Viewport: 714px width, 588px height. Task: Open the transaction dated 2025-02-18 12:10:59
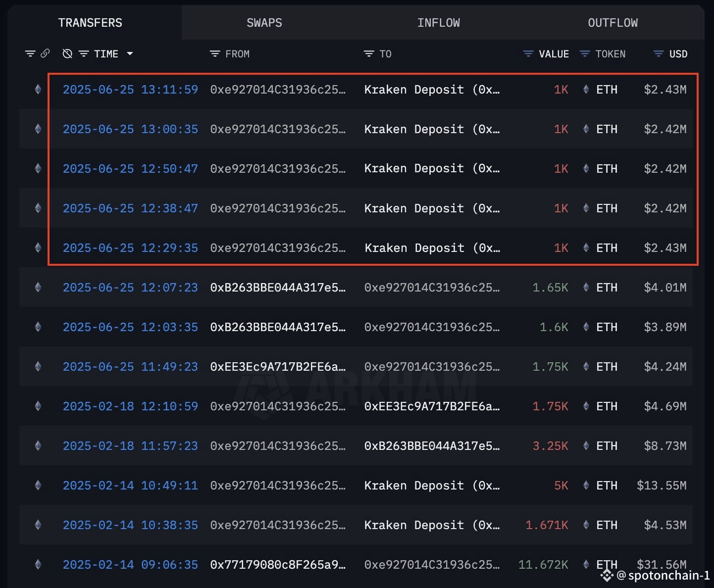click(130, 406)
